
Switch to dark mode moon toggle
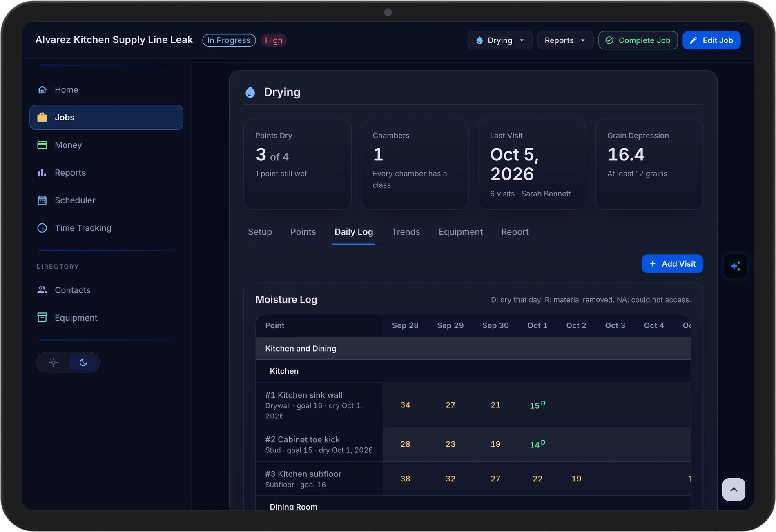click(83, 362)
